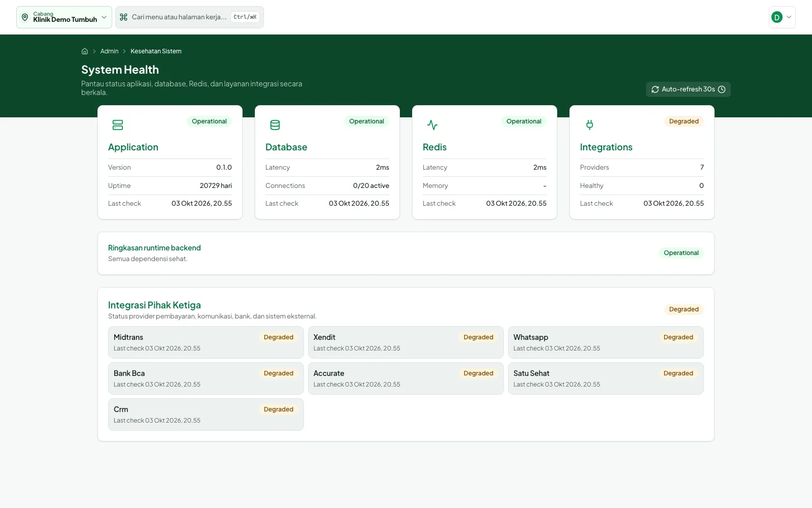Viewport: 812px width, 508px height.
Task: Click Kesehatan Sistem breadcrumb item
Action: coord(156,51)
